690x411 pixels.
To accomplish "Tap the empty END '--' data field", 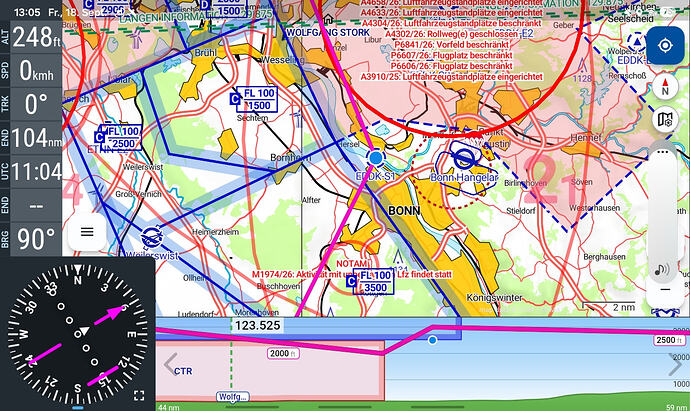I will (31, 206).
